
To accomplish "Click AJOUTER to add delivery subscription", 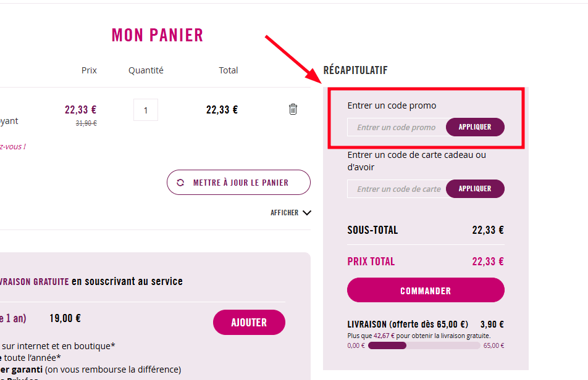I will coord(249,323).
